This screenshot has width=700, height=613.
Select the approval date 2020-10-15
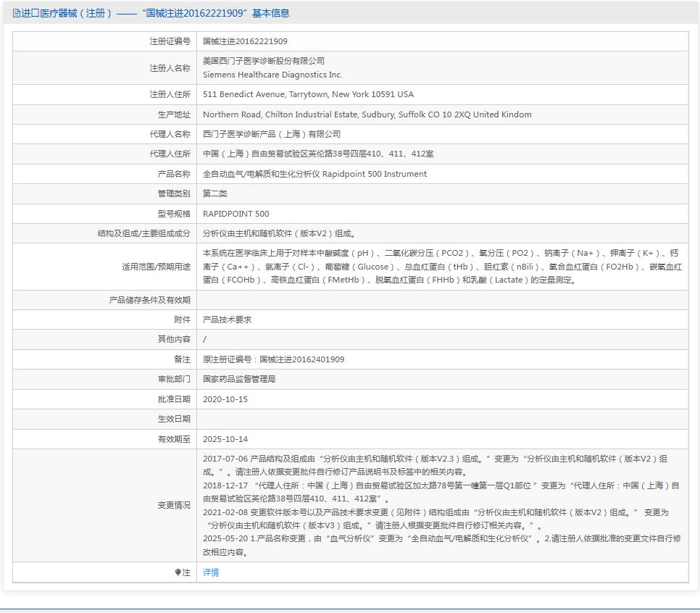point(225,399)
